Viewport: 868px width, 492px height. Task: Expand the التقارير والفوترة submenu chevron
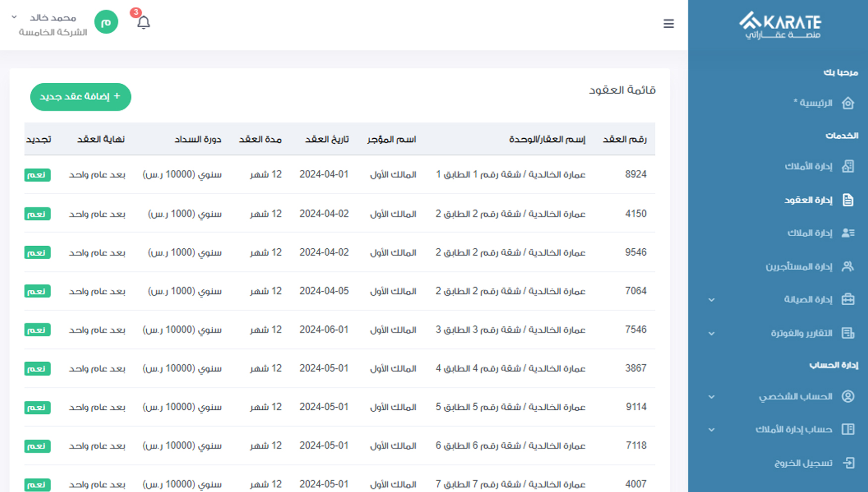[x=711, y=333]
